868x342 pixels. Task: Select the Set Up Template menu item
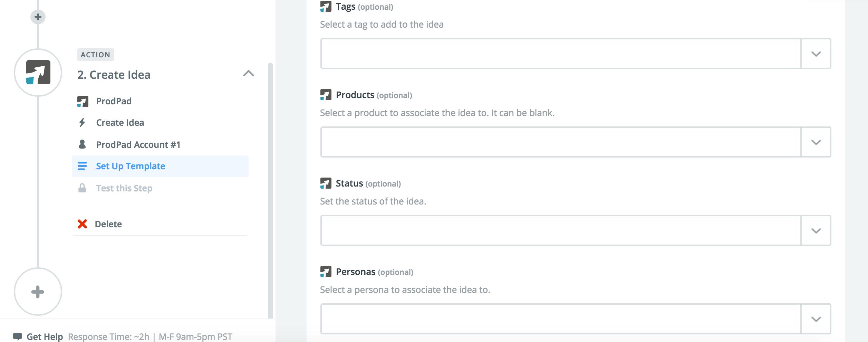[x=160, y=166]
